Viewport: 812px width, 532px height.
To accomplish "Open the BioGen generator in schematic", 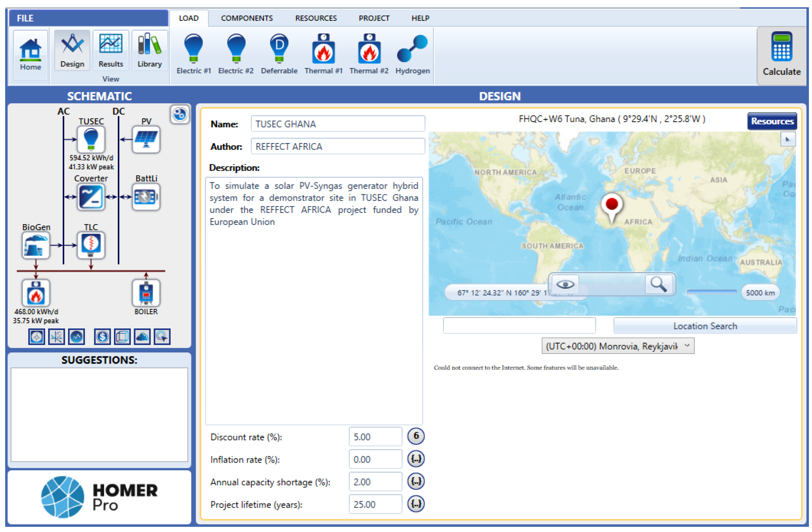I will [x=36, y=245].
